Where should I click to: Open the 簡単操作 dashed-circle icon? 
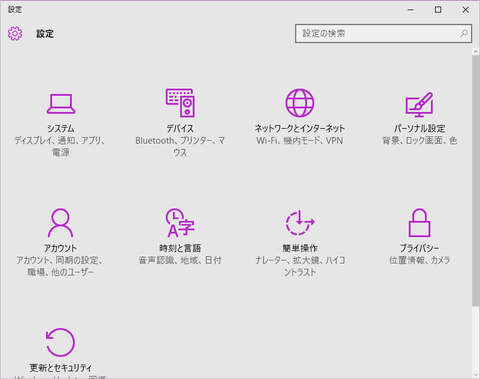click(300, 222)
